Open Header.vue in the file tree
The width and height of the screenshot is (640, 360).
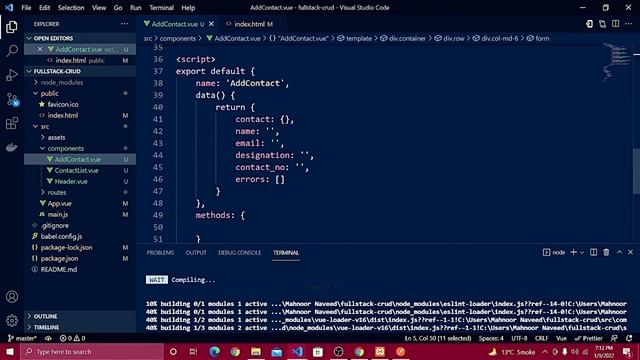point(80,181)
